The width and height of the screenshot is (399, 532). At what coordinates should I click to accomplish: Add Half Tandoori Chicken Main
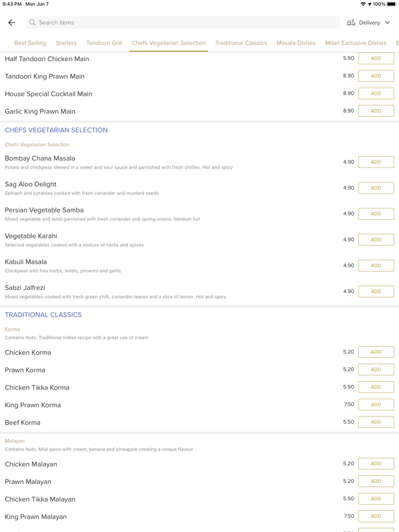(x=376, y=58)
